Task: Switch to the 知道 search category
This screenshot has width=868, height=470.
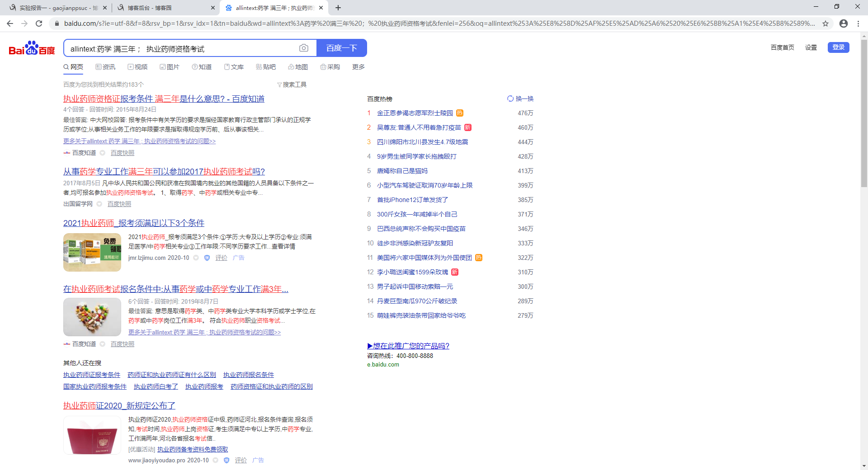Action: click(x=202, y=67)
